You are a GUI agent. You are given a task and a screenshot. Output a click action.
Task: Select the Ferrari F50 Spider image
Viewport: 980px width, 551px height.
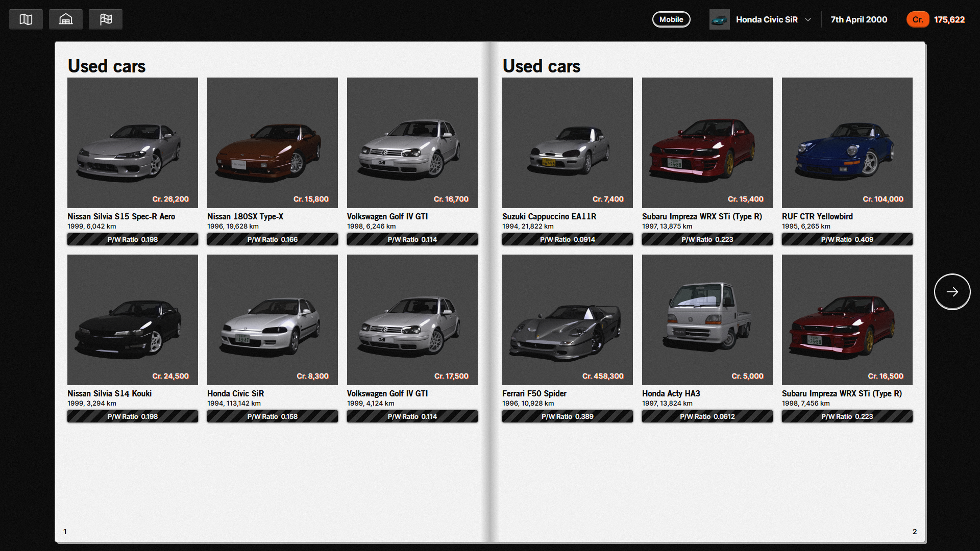[x=567, y=320]
